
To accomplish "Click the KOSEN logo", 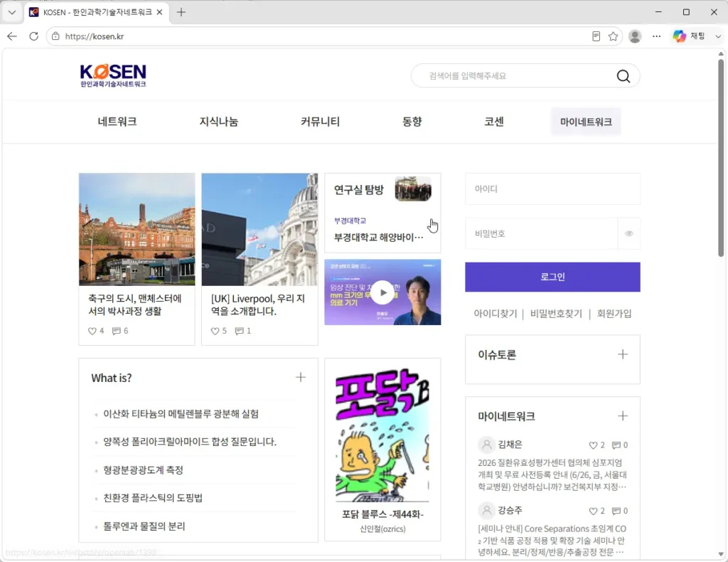I will (113, 75).
